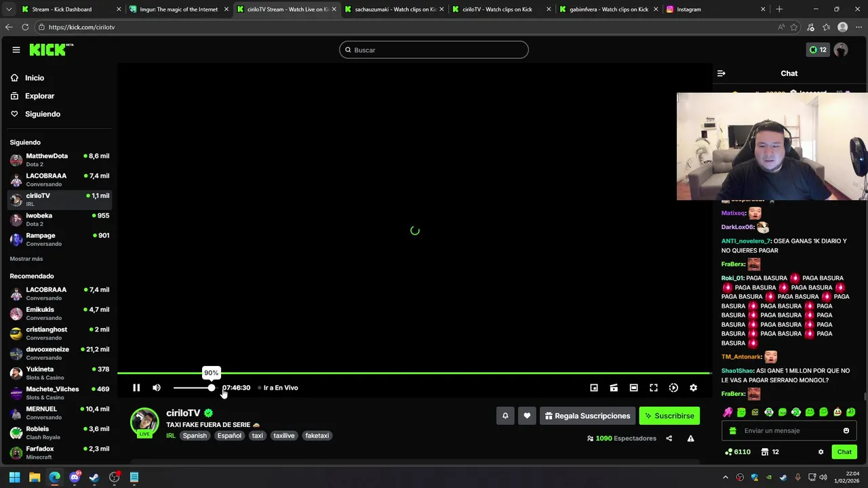Switch to gabimfvera clips tab

point(608,9)
